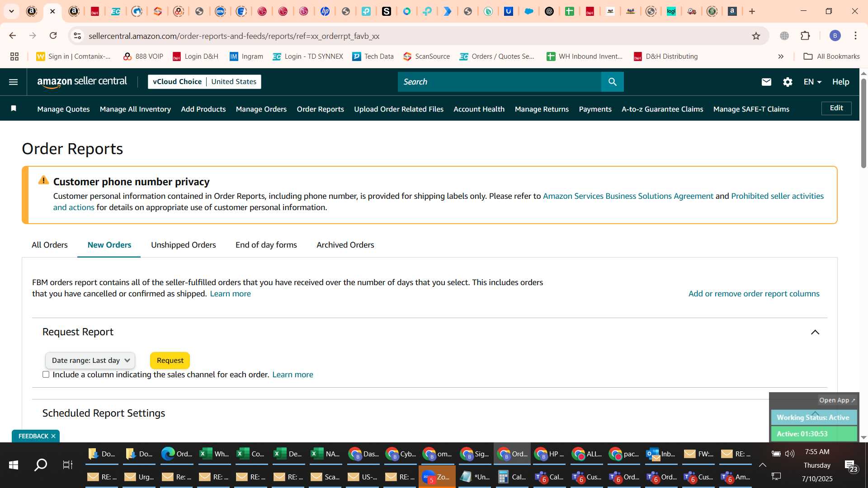Open the Windows Start menu
Screen dimensions: 868x488
click(14, 465)
